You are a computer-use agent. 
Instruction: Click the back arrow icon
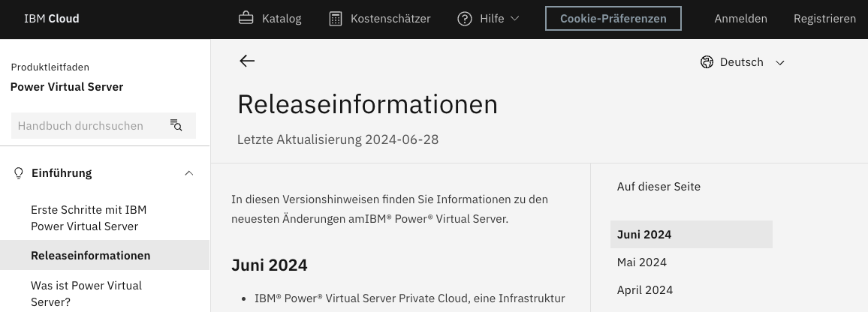click(247, 61)
